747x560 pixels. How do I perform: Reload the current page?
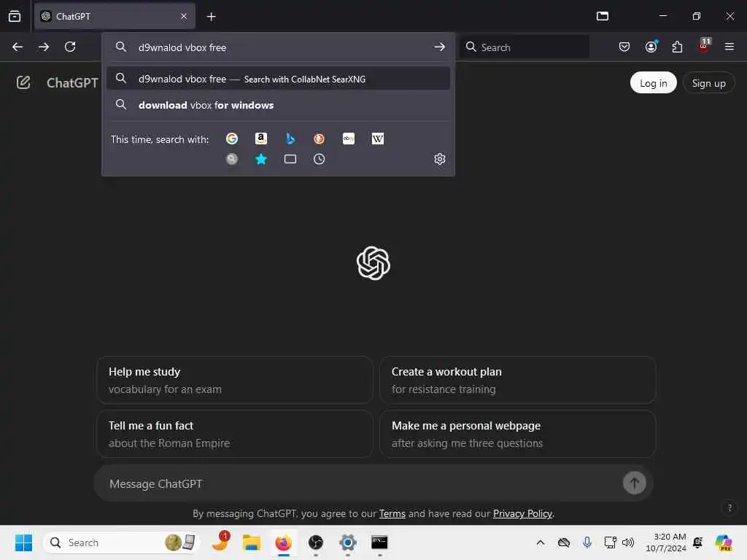[70, 47]
